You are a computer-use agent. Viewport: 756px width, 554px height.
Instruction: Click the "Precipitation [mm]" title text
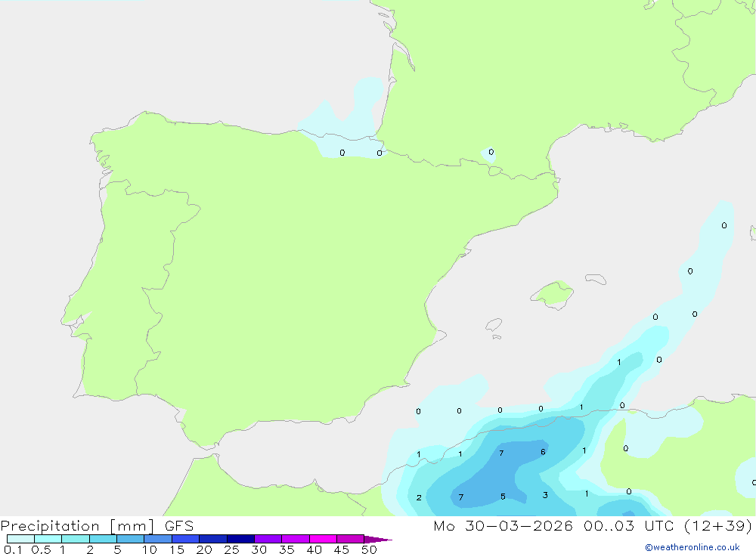pyautogui.click(x=77, y=526)
